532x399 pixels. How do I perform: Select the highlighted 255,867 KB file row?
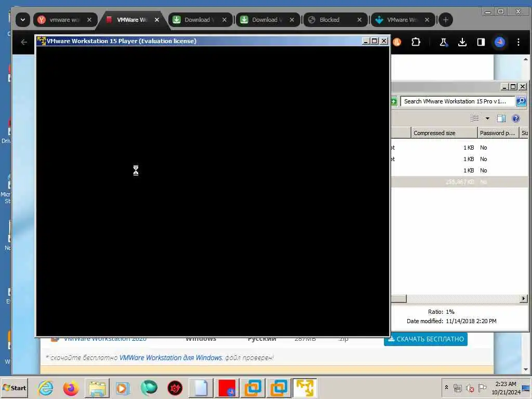(x=459, y=182)
